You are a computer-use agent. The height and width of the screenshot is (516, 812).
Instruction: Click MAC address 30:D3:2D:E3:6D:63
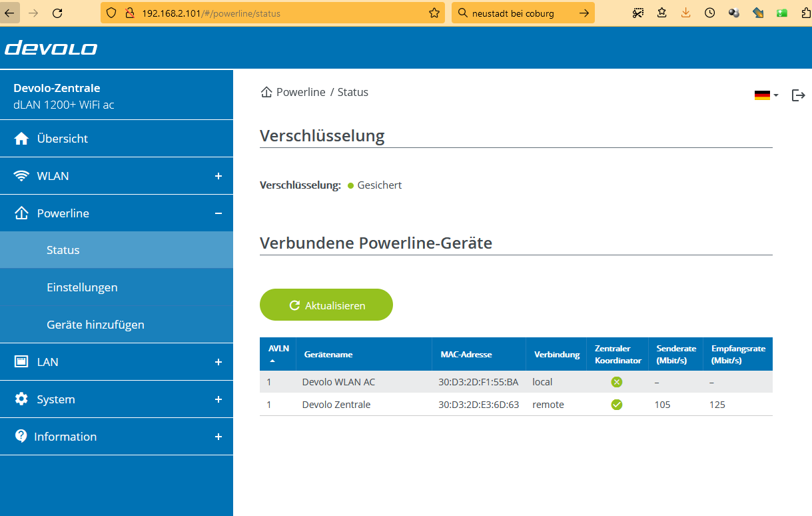(x=478, y=405)
